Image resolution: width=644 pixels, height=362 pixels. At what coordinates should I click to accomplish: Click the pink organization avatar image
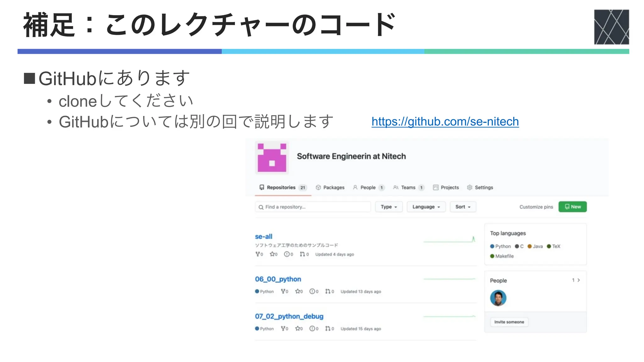[272, 158]
